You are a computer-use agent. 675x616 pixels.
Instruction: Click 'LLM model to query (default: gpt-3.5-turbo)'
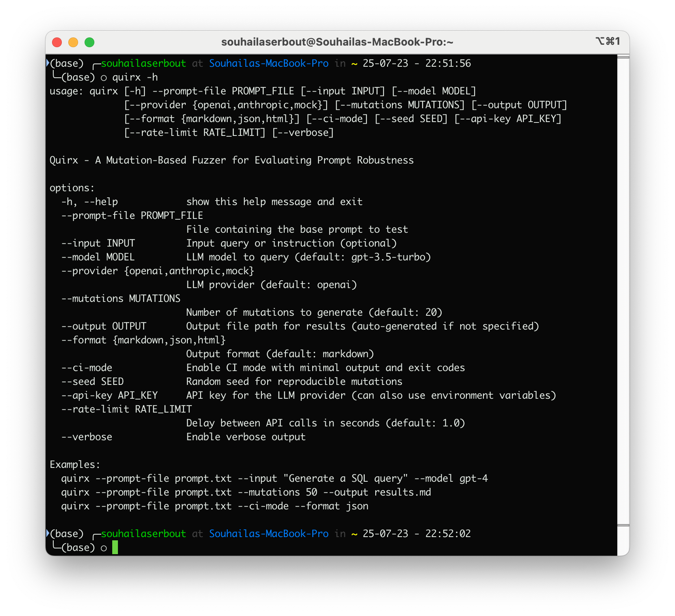pos(309,257)
